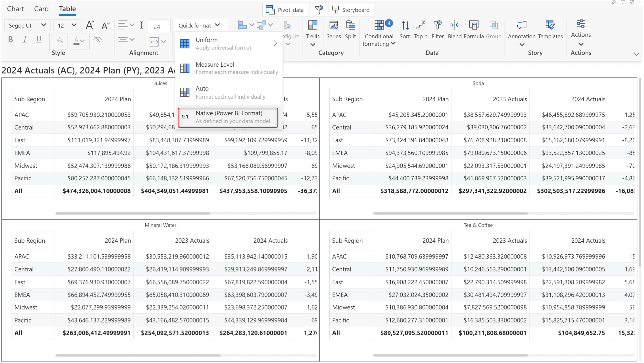Select the East row in Tea & Coffee table

(482, 282)
